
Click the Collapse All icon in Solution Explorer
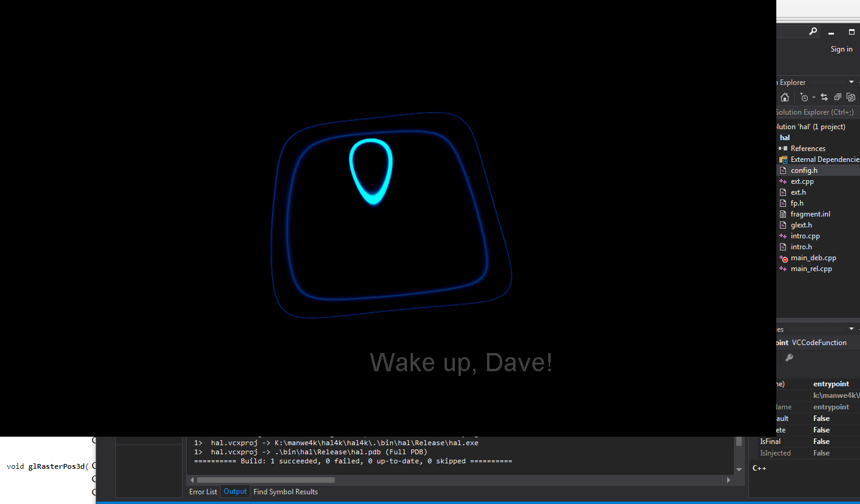tap(838, 97)
